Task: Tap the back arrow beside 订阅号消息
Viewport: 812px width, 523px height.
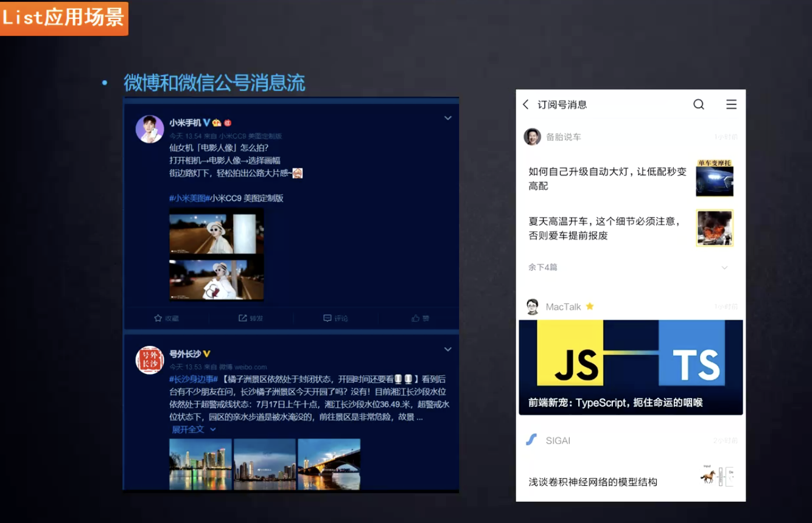Action: pyautogui.click(x=526, y=105)
